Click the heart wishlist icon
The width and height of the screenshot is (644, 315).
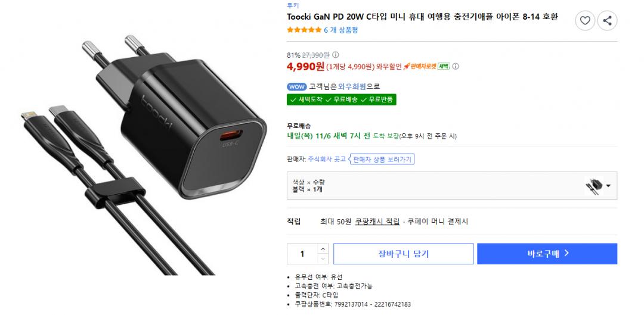coord(585,20)
